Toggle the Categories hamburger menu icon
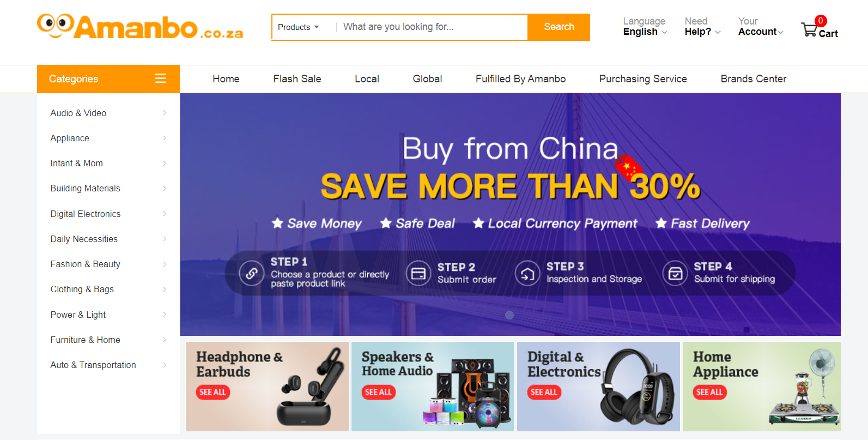This screenshot has width=868, height=440. (x=161, y=79)
